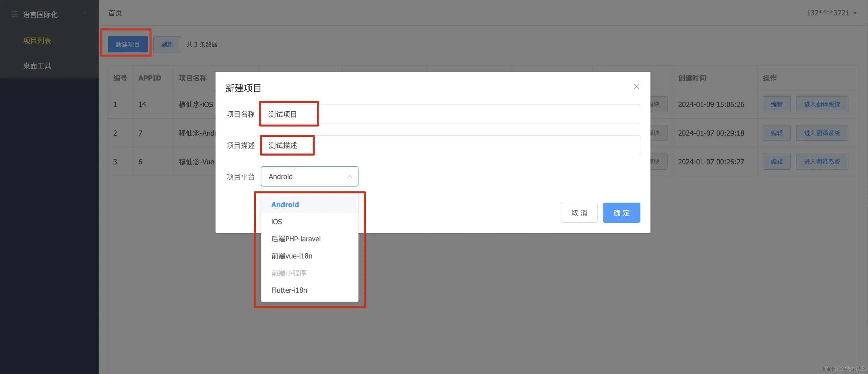
Task: Click the 项目描述 input field
Action: coord(450,146)
